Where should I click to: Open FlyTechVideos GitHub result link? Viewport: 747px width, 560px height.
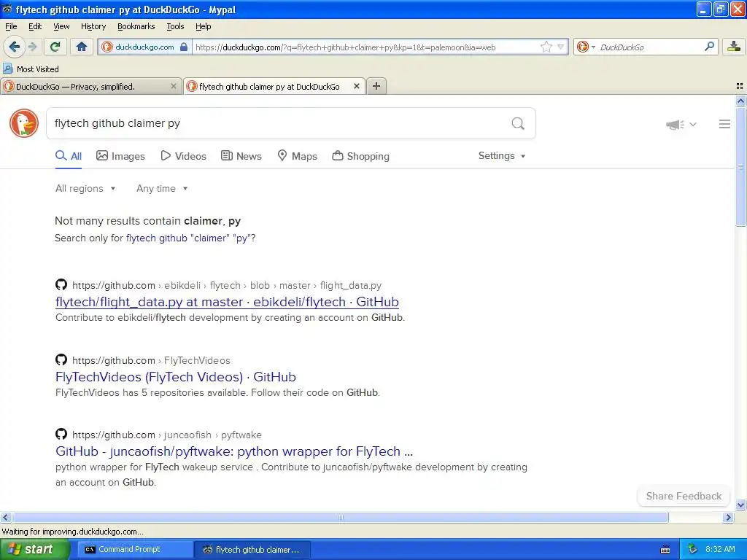(x=175, y=377)
